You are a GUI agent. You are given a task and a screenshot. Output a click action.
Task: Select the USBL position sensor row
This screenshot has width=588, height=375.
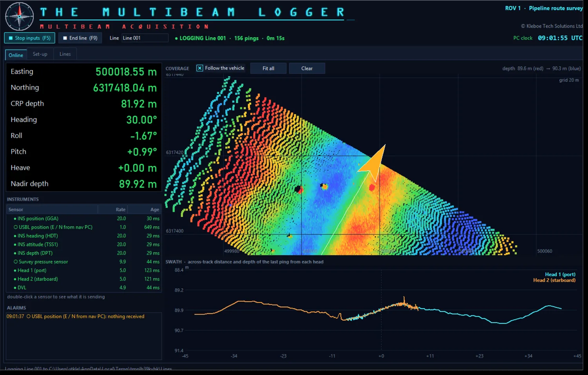pos(84,227)
